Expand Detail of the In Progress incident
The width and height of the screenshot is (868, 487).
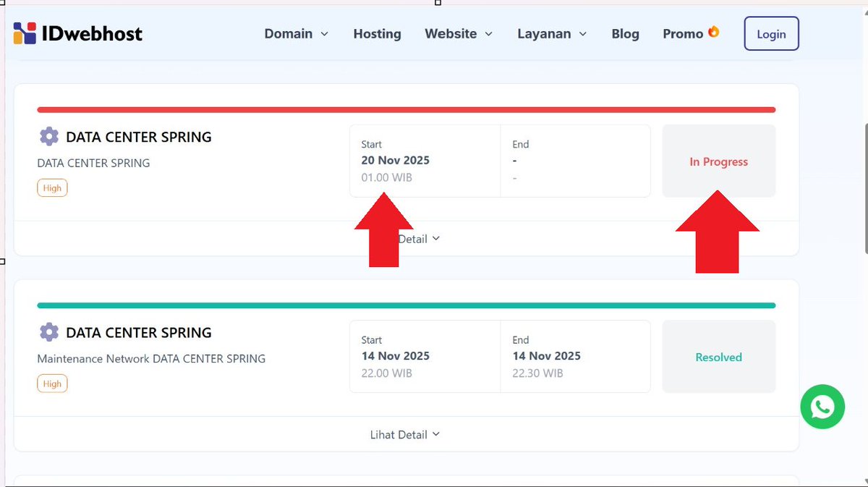click(x=420, y=239)
